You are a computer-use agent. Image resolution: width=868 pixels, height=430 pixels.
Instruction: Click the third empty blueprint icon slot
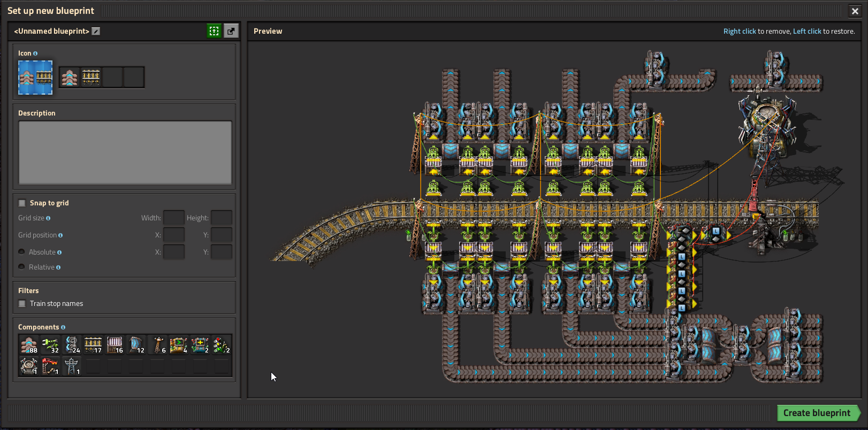tap(112, 78)
